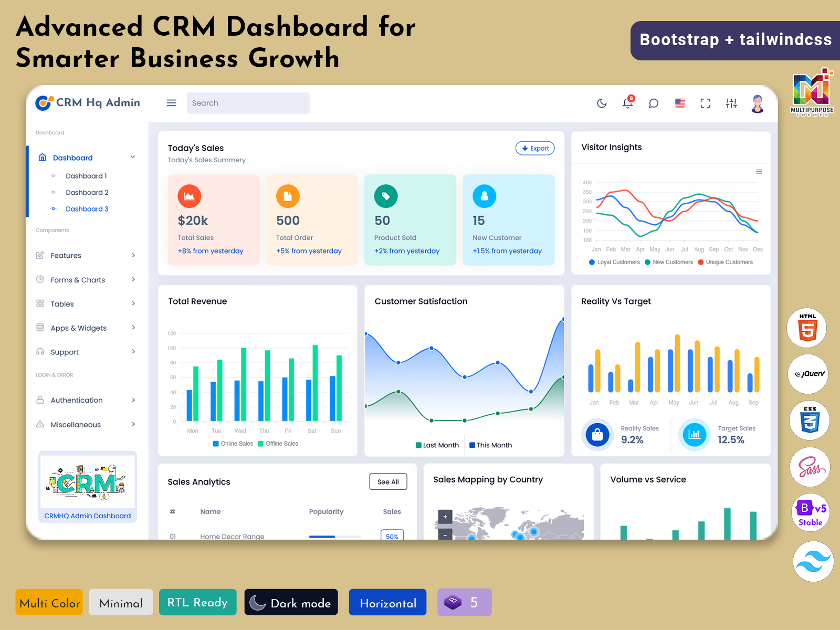Image resolution: width=840 pixels, height=630 pixels.
Task: Open the user profile avatar
Action: click(x=758, y=103)
